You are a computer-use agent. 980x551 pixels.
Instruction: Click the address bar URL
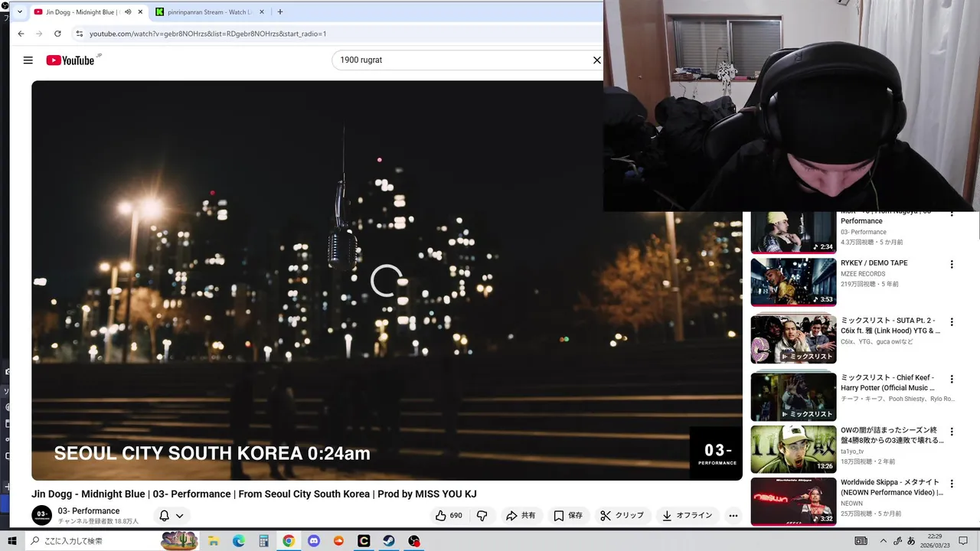[207, 34]
